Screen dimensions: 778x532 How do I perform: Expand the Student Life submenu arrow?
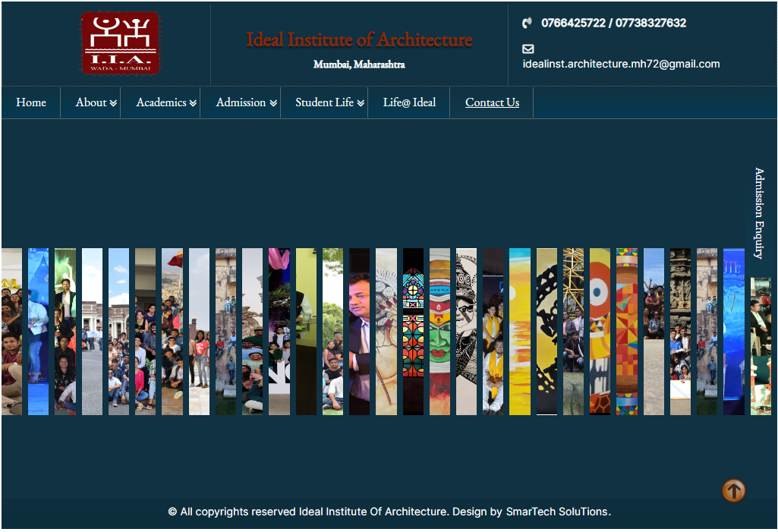361,103
